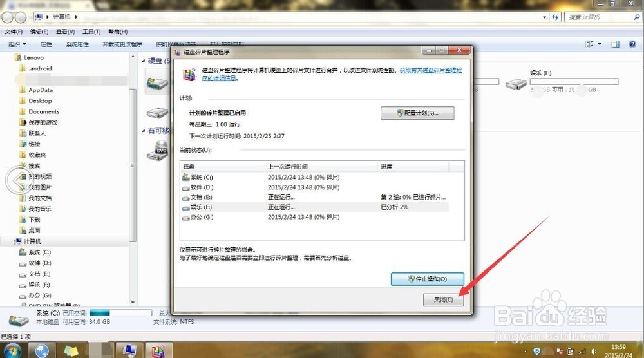Select the 软件 (D:) row in defrag list
644x358 pixels.
(314, 187)
